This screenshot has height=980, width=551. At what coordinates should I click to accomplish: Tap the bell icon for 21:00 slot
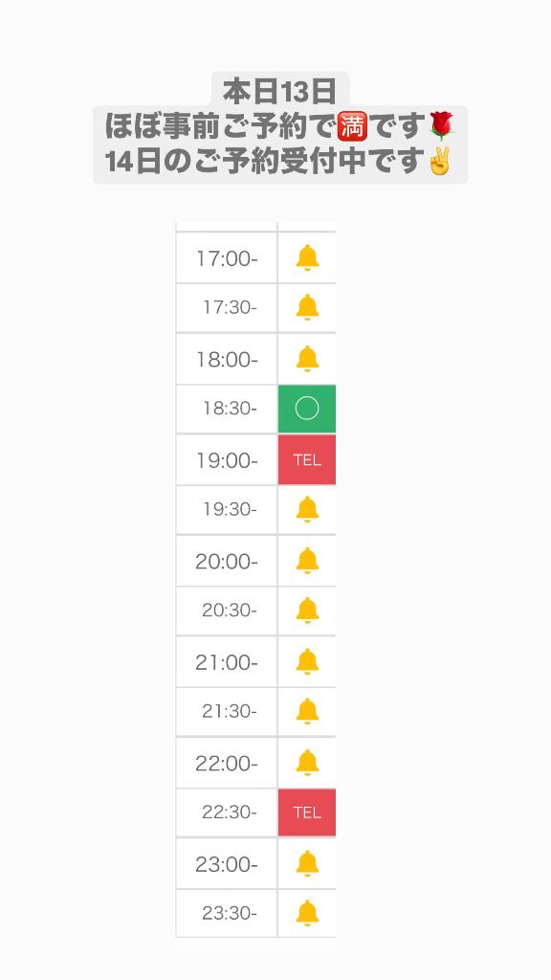(307, 661)
